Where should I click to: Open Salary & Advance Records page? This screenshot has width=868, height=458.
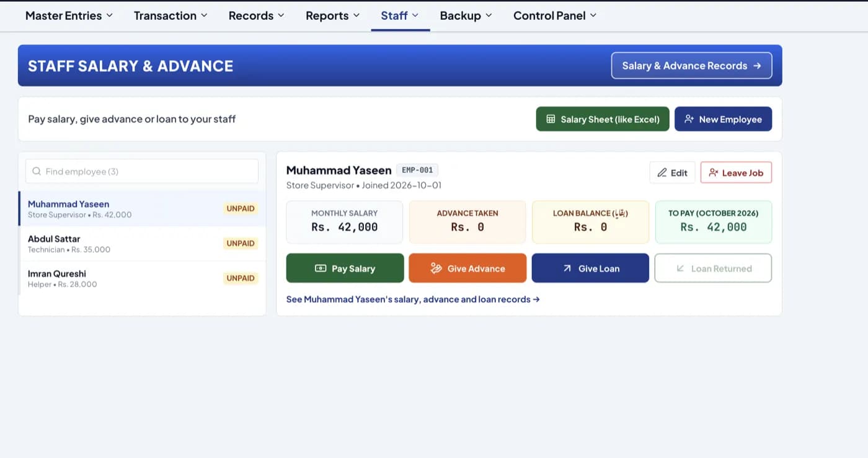(691, 66)
